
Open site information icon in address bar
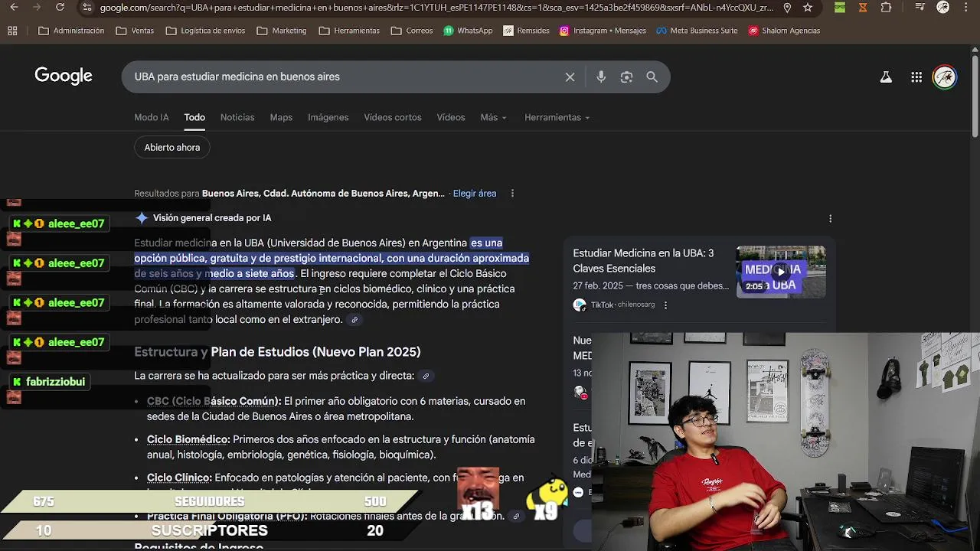87,8
